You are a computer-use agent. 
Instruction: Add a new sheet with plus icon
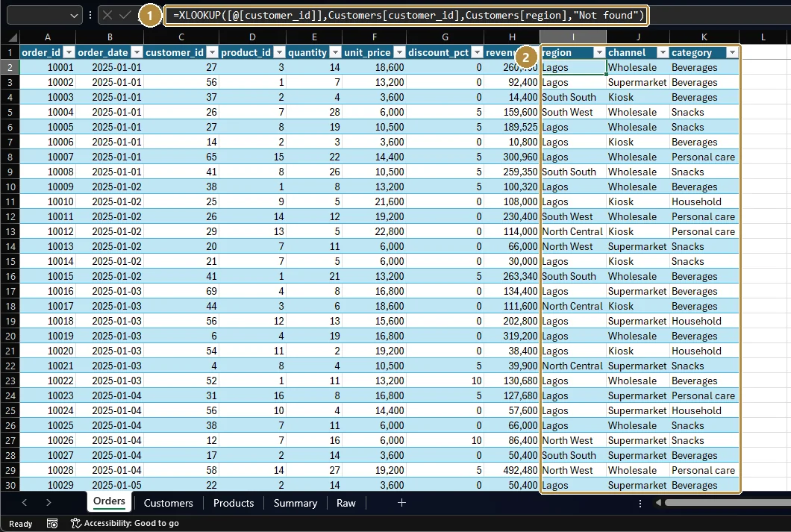tap(401, 503)
